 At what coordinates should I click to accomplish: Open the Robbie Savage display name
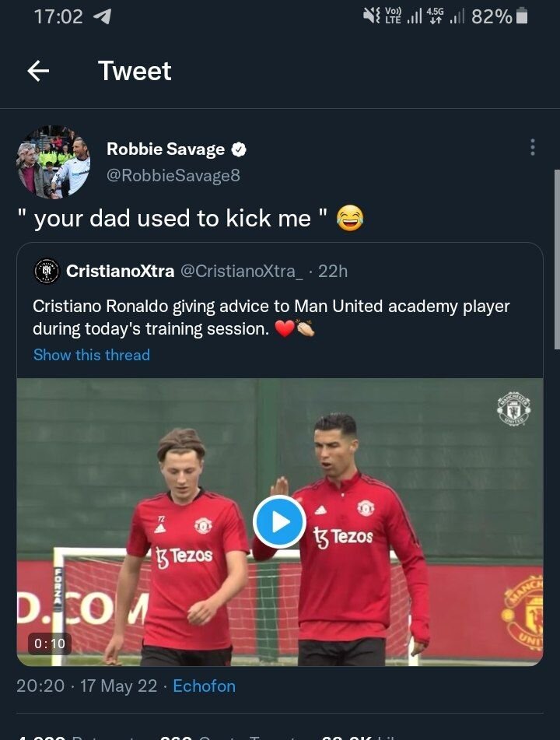[x=166, y=149]
